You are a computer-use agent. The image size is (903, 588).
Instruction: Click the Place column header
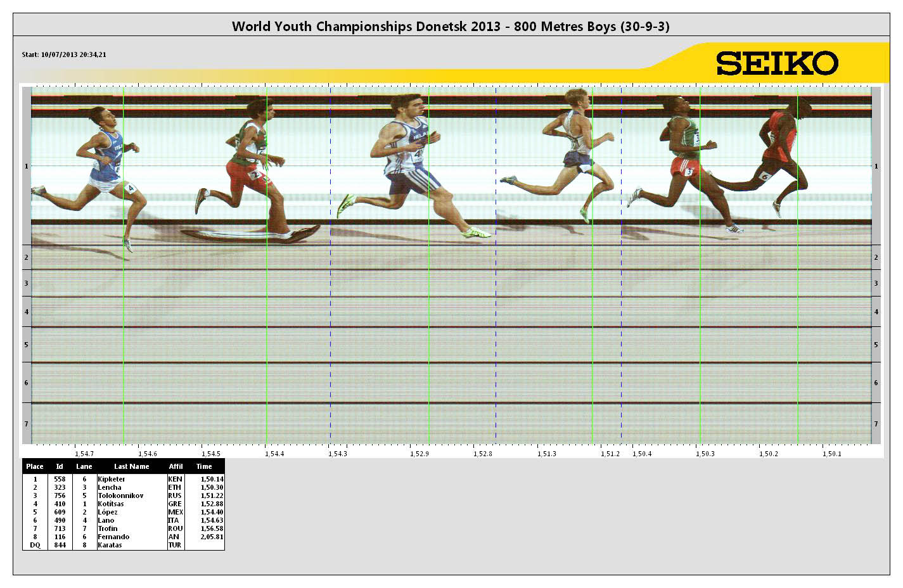(35, 466)
